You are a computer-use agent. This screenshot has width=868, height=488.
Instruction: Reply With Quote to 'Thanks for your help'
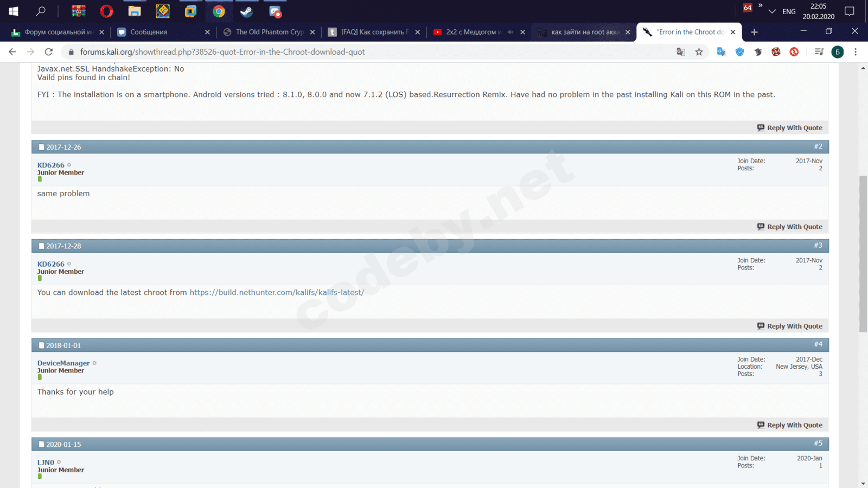[x=790, y=425]
